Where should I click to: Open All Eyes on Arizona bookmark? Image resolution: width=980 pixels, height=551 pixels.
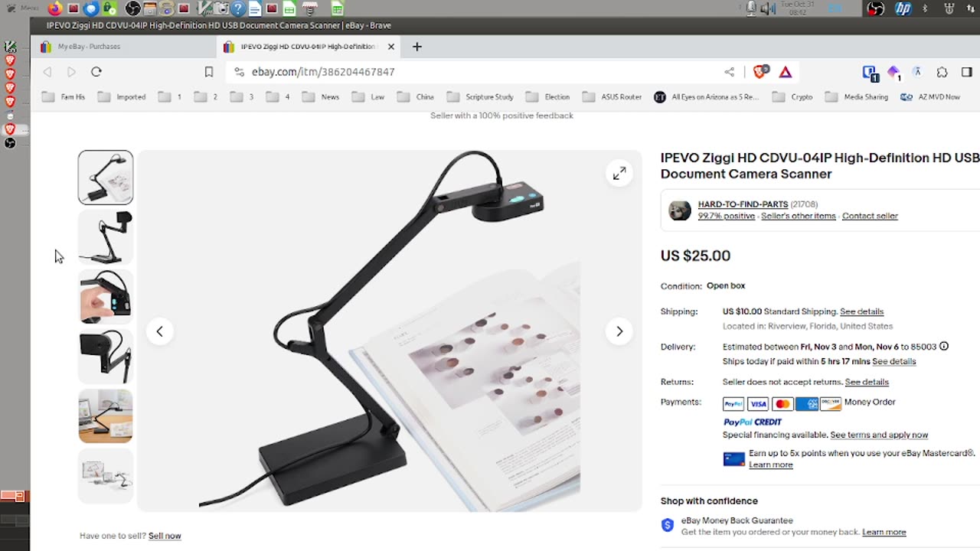(707, 97)
